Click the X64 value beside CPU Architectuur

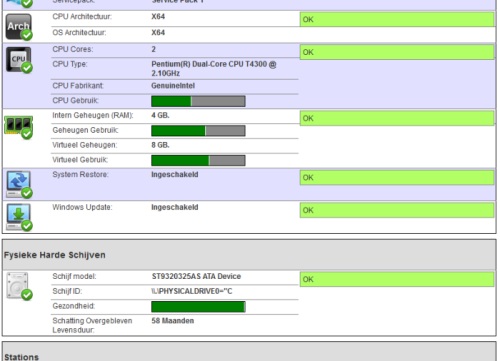click(158, 17)
